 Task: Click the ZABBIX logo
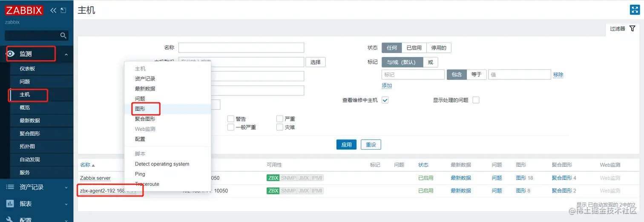(x=24, y=10)
